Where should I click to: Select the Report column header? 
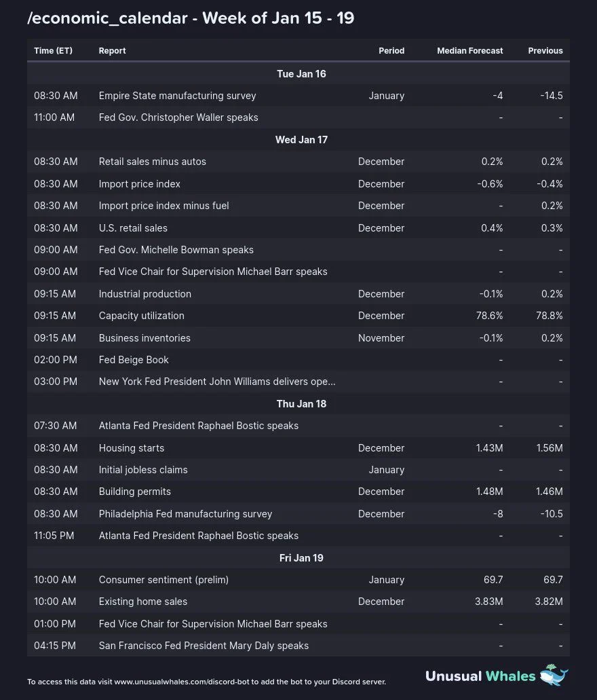[x=112, y=51]
